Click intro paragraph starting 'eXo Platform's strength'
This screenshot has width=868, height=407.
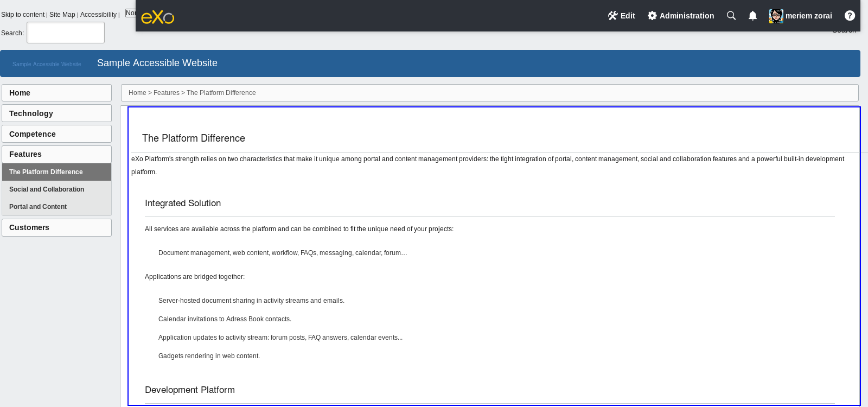click(488, 166)
